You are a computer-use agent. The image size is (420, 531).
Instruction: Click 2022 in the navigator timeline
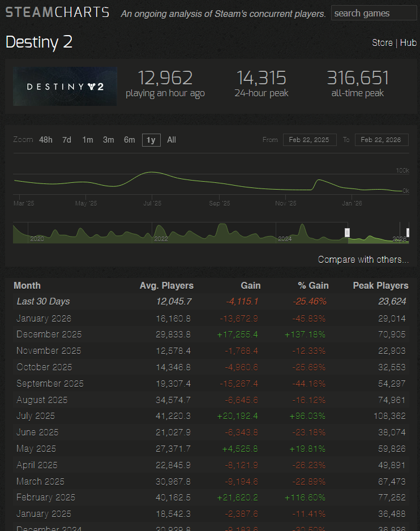click(x=161, y=239)
